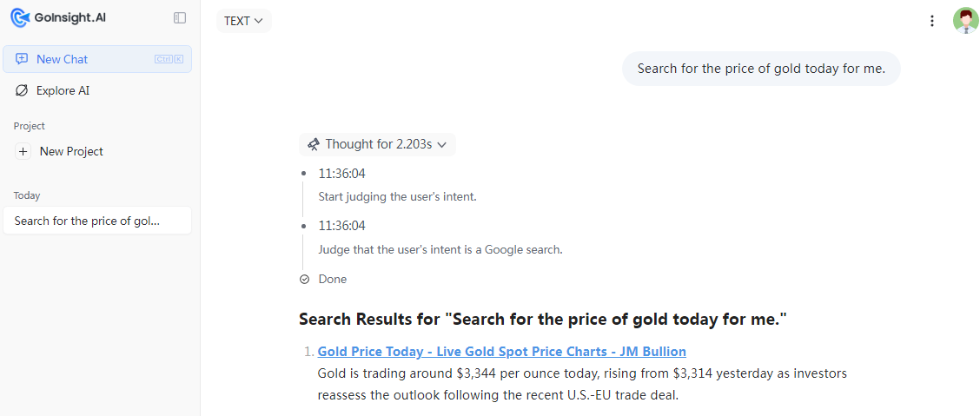
Task: Open chat history item Search for the price
Action: [x=97, y=221]
